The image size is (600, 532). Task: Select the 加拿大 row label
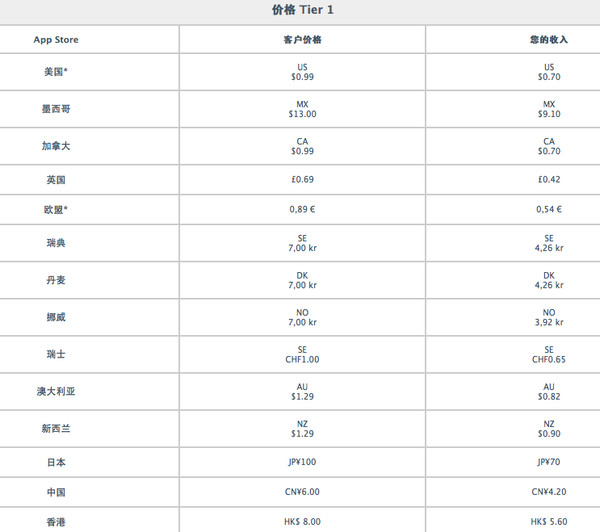(56, 146)
